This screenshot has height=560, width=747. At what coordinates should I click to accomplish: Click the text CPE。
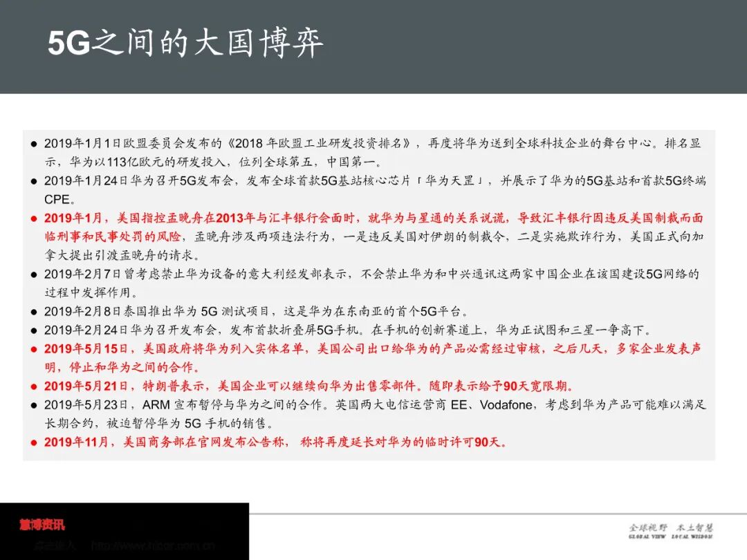59,199
